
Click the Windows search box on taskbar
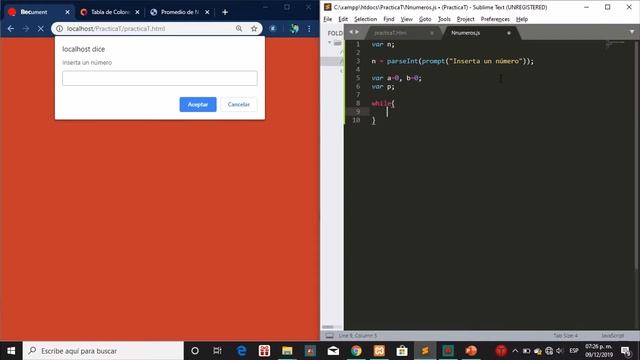pyautogui.click(x=103, y=351)
